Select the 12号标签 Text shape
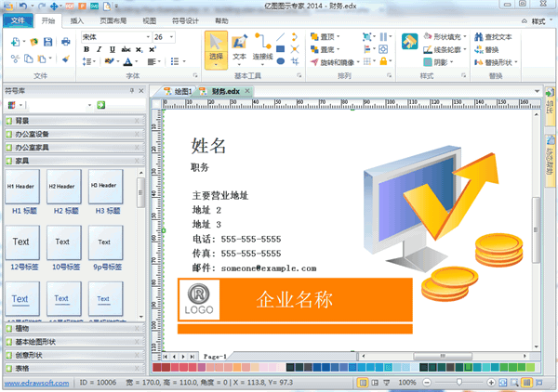Viewport: 558px width, 392px height. [22, 242]
